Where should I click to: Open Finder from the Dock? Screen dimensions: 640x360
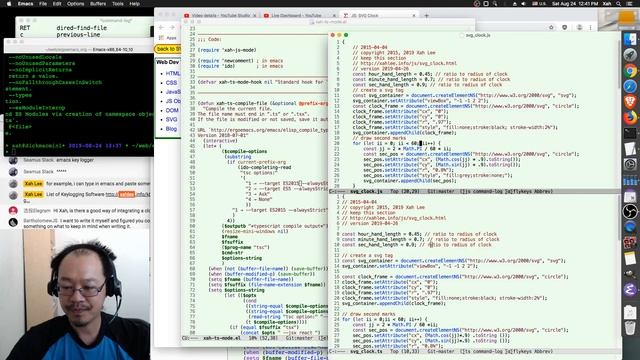click(630, 39)
